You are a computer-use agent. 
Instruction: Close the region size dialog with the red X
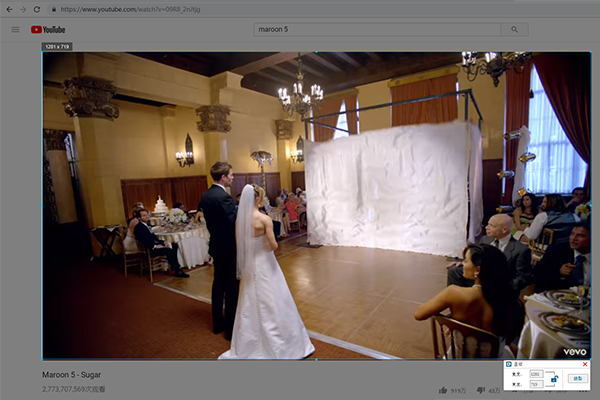pos(585,364)
